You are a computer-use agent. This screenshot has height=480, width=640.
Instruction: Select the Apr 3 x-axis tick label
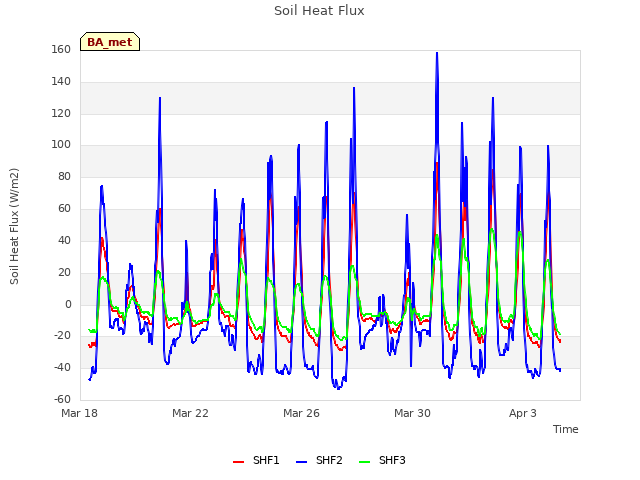[x=523, y=413]
